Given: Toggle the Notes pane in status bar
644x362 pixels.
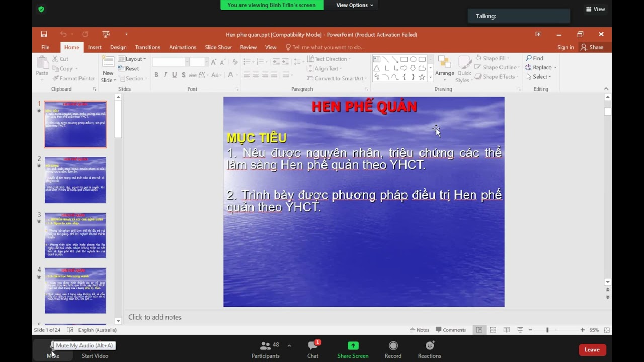Looking at the screenshot, I should pyautogui.click(x=420, y=330).
